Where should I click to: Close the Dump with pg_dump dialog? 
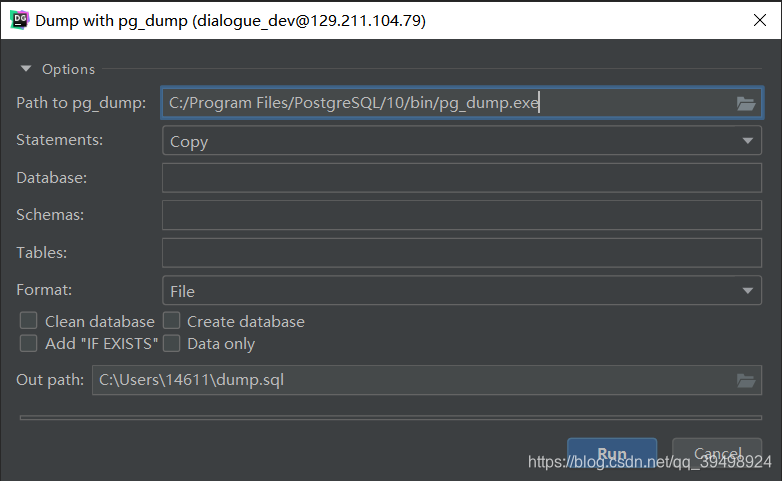click(760, 20)
